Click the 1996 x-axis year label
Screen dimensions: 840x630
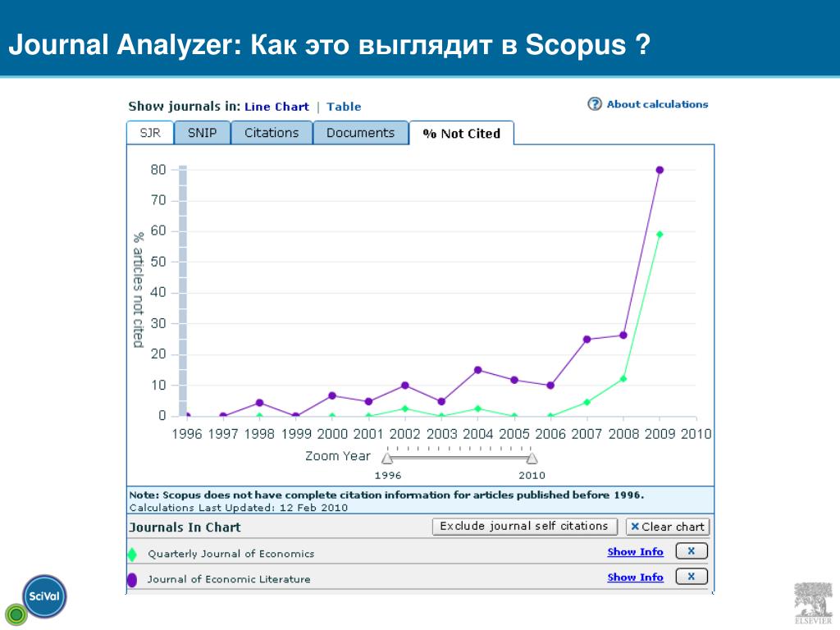(x=187, y=433)
